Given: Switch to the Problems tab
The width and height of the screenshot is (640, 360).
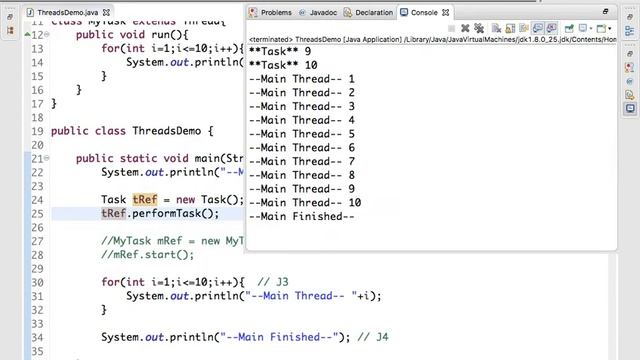Looking at the screenshot, I should tap(271, 12).
